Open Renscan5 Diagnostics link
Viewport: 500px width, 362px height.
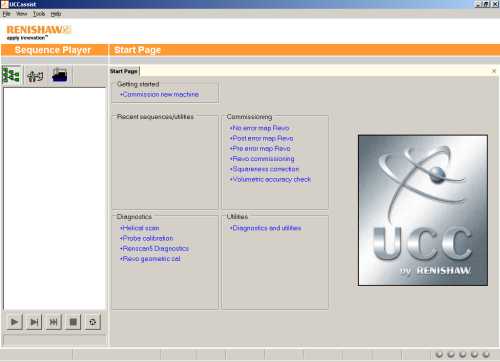click(154, 249)
